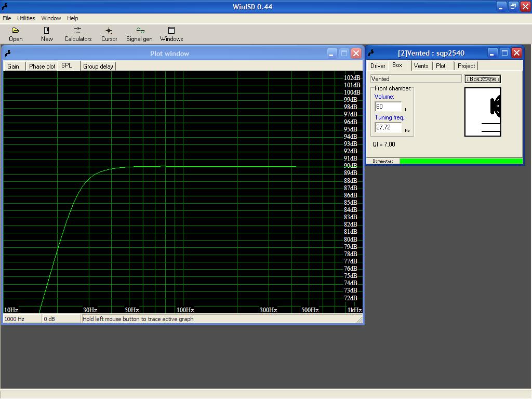Click the '300Hz' frequency axis label
Screen dimensions: 532x399
pos(269,310)
